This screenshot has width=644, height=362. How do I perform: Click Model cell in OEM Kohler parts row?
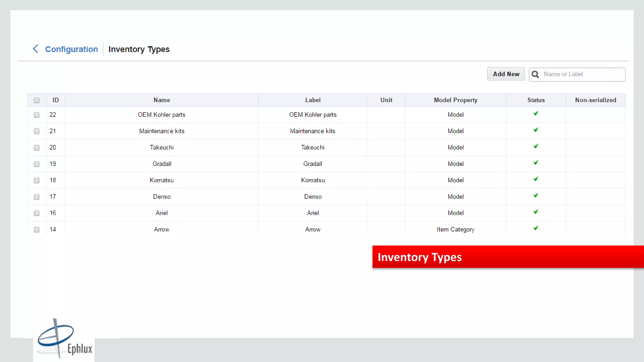point(455,115)
